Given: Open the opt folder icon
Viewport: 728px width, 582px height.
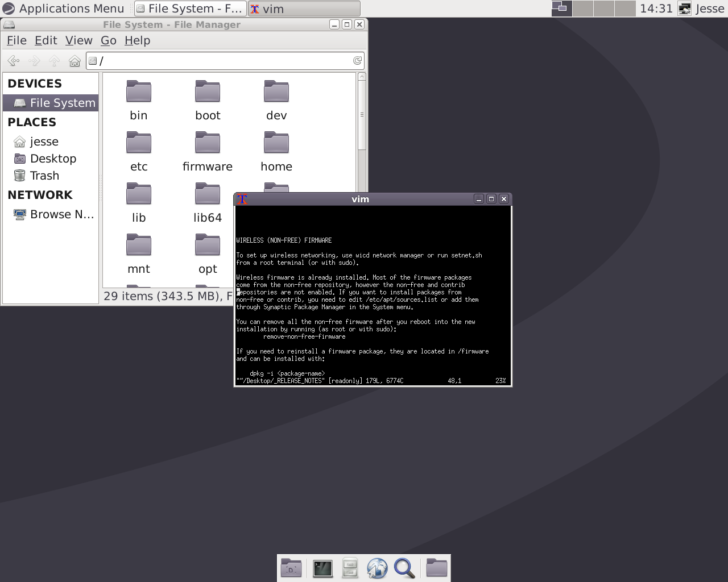Looking at the screenshot, I should tap(208, 245).
